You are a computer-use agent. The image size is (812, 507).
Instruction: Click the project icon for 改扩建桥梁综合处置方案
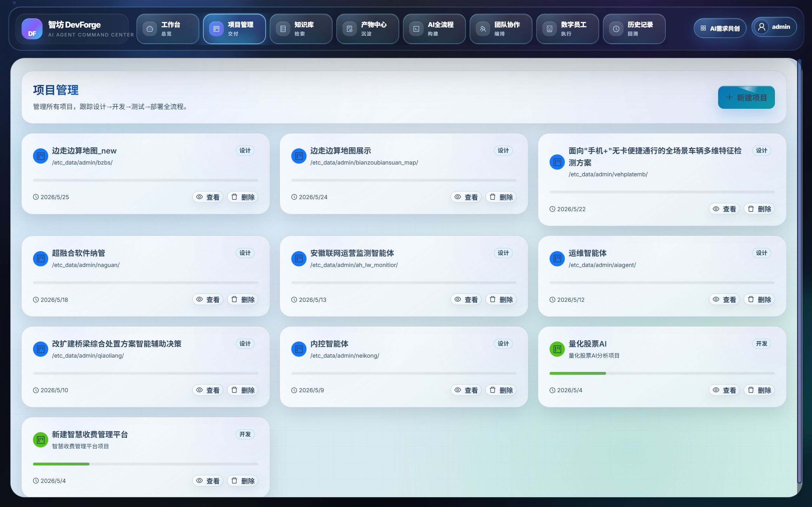(41, 349)
